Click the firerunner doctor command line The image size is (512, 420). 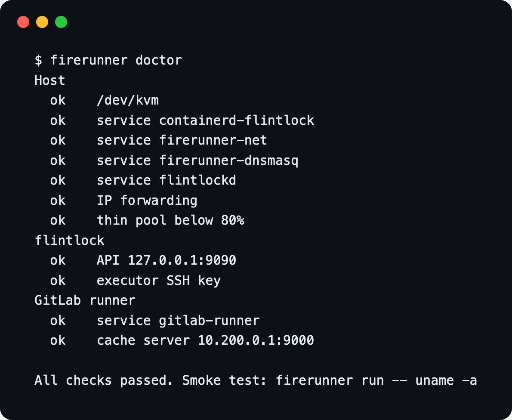tap(108, 60)
